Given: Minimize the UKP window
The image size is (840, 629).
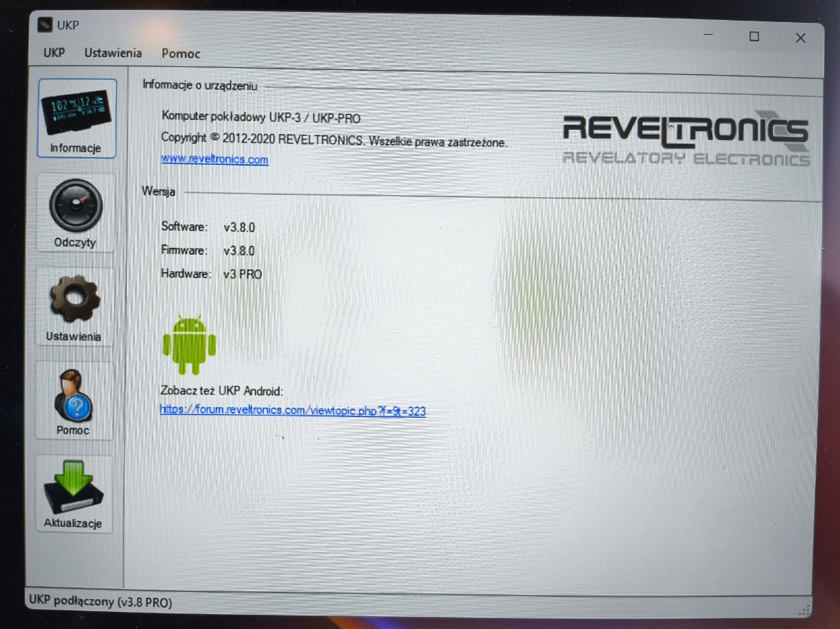Looking at the screenshot, I should coord(708,36).
